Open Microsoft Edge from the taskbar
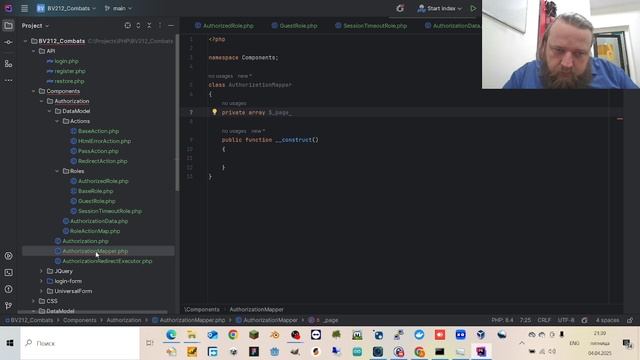 [171, 335]
